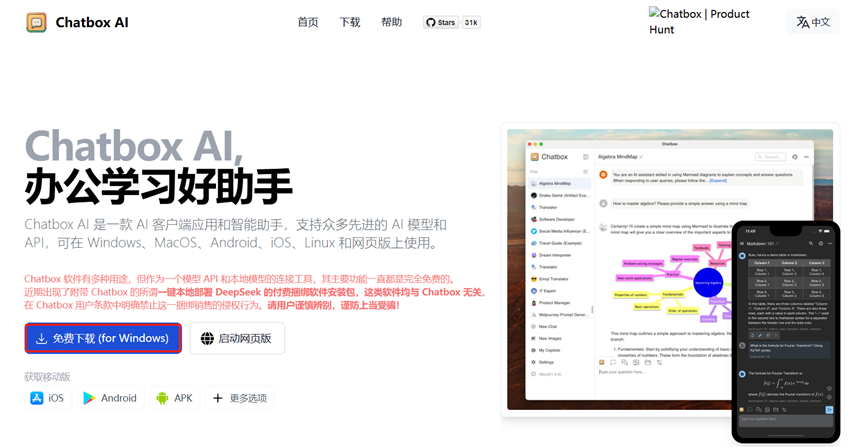Go to the 首页 nav item

point(308,22)
